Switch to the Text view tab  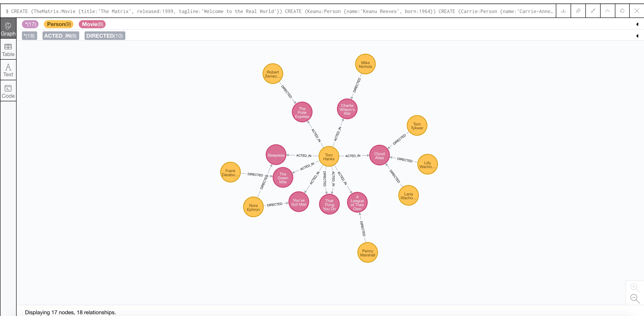point(8,70)
